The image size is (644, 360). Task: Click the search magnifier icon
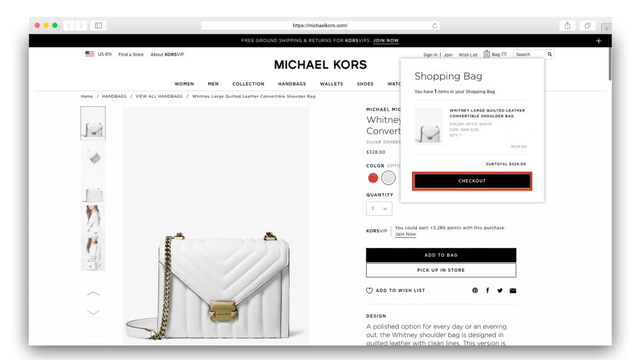[550, 54]
